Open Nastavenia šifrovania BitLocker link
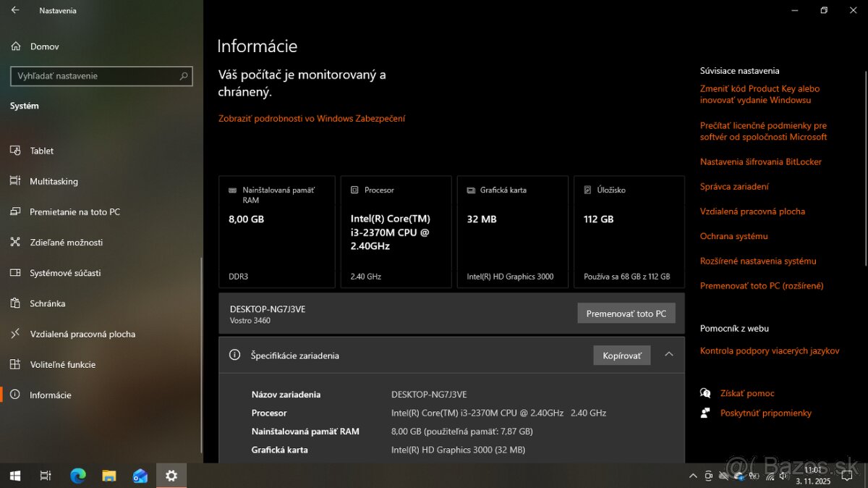868x488 pixels. coord(760,162)
